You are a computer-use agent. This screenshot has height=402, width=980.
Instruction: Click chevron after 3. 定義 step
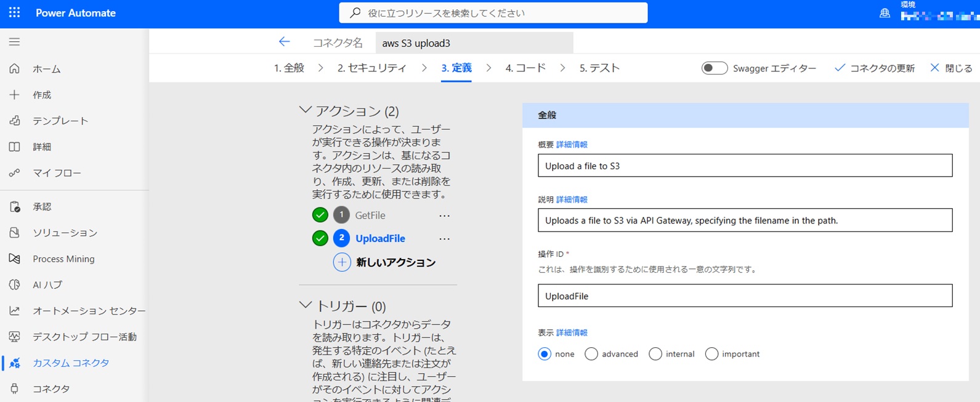488,68
